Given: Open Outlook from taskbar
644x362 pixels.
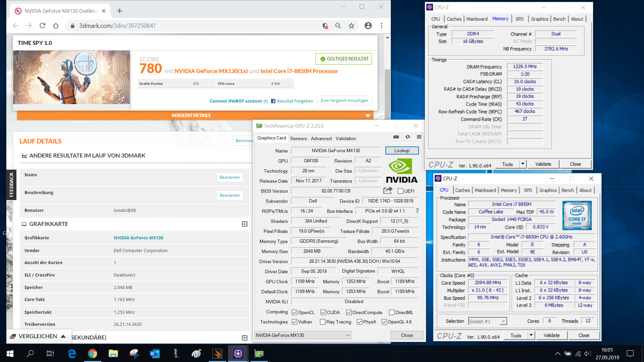Looking at the screenshot, I should (155, 353).
